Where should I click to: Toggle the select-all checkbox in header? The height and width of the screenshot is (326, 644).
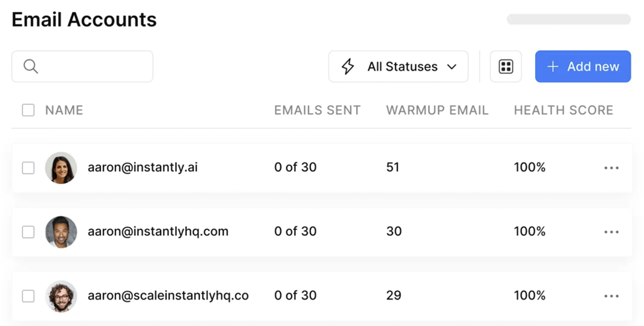[28, 110]
